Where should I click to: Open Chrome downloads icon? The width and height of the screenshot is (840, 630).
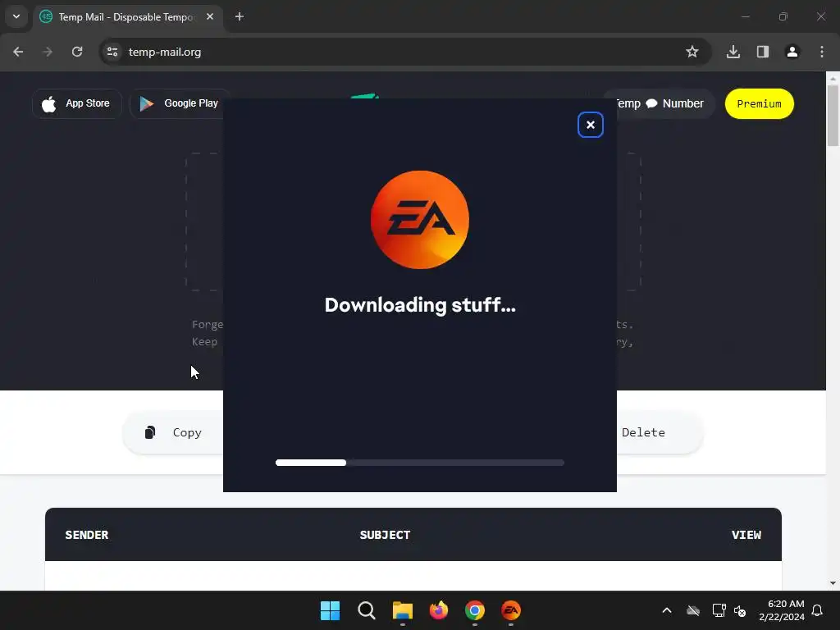tap(733, 52)
